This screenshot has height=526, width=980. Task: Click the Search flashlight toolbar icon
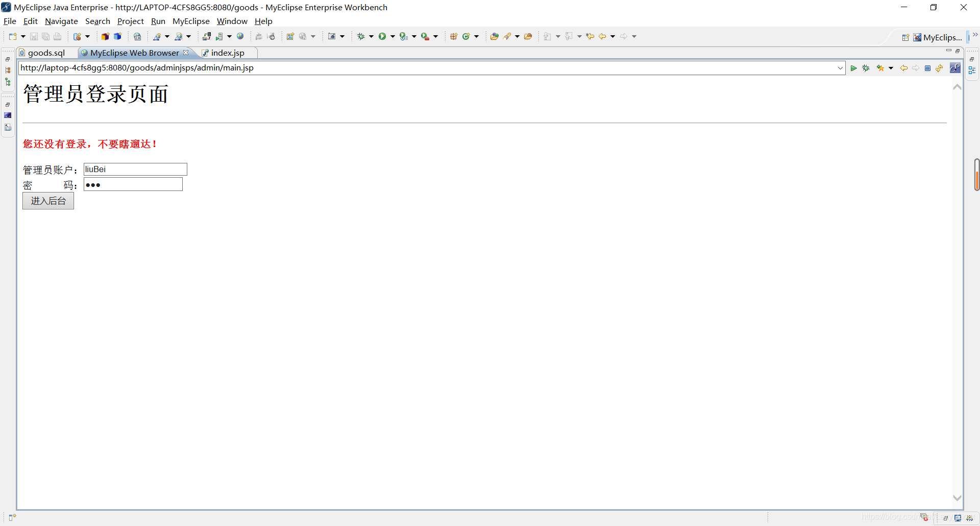click(507, 36)
